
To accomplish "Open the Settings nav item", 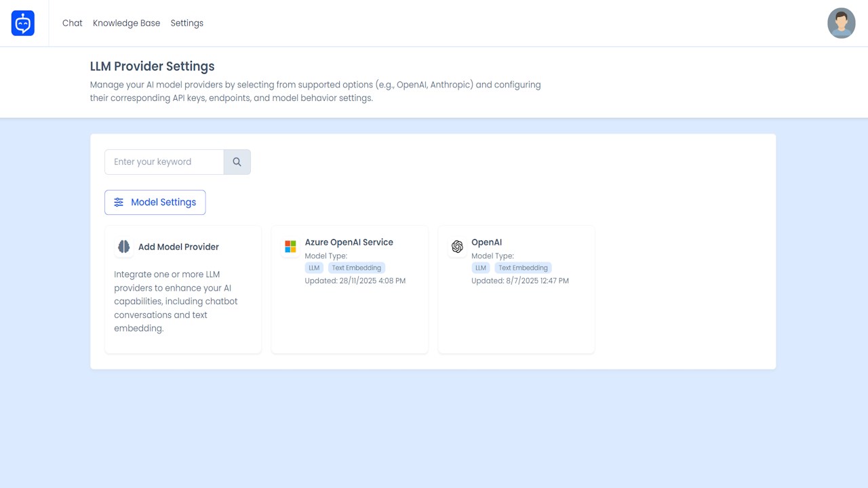I will pyautogui.click(x=187, y=23).
